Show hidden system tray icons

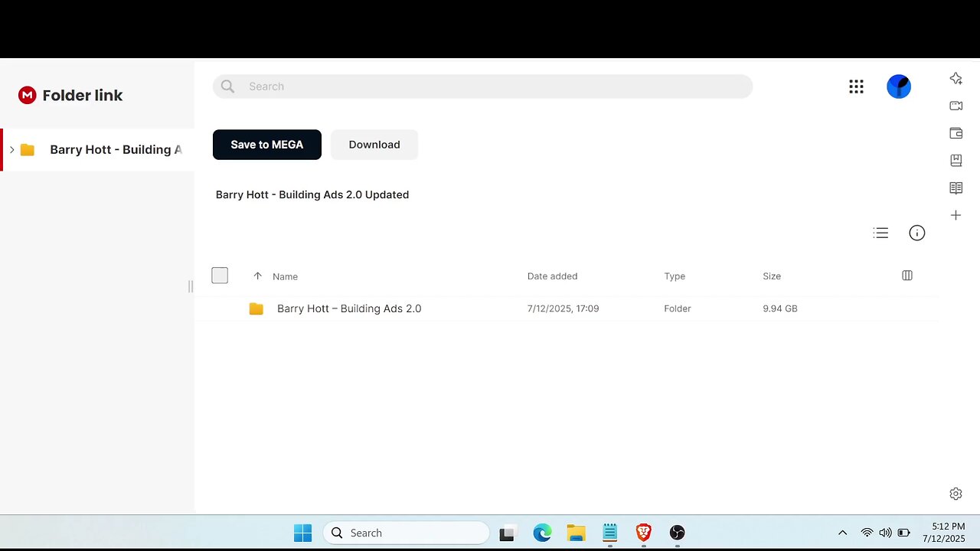(842, 533)
